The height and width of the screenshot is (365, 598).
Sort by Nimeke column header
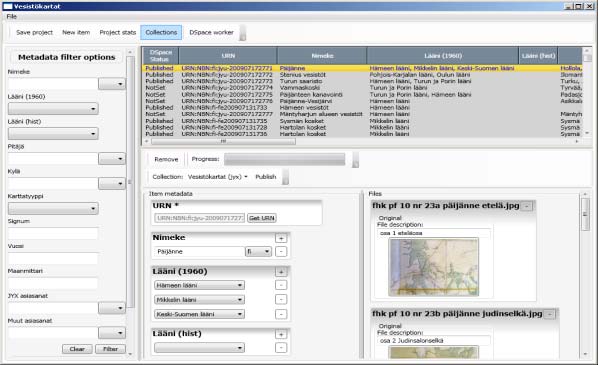tap(322, 56)
